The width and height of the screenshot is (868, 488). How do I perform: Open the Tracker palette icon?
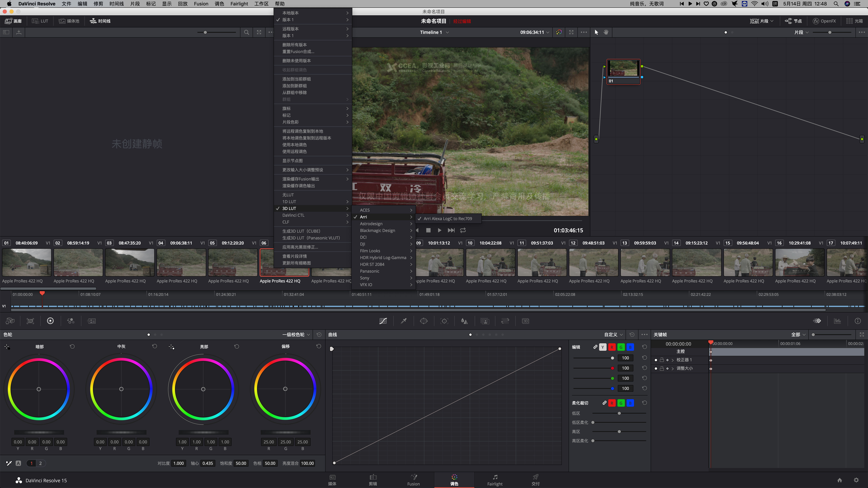tap(444, 321)
